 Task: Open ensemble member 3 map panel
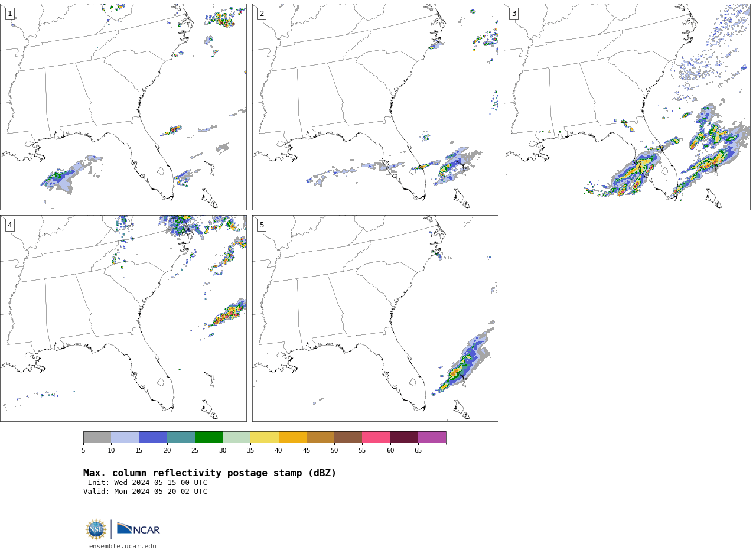pyautogui.click(x=627, y=107)
